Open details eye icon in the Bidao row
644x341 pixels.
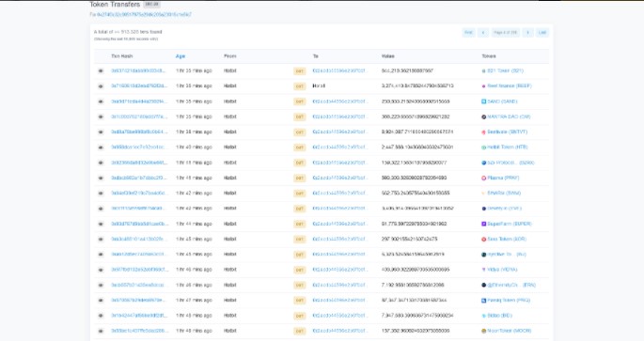click(x=101, y=316)
